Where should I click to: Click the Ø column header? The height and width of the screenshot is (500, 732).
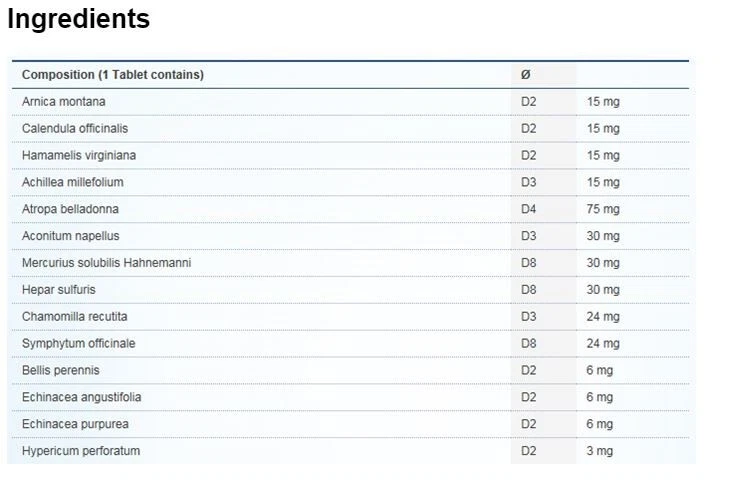tap(526, 75)
